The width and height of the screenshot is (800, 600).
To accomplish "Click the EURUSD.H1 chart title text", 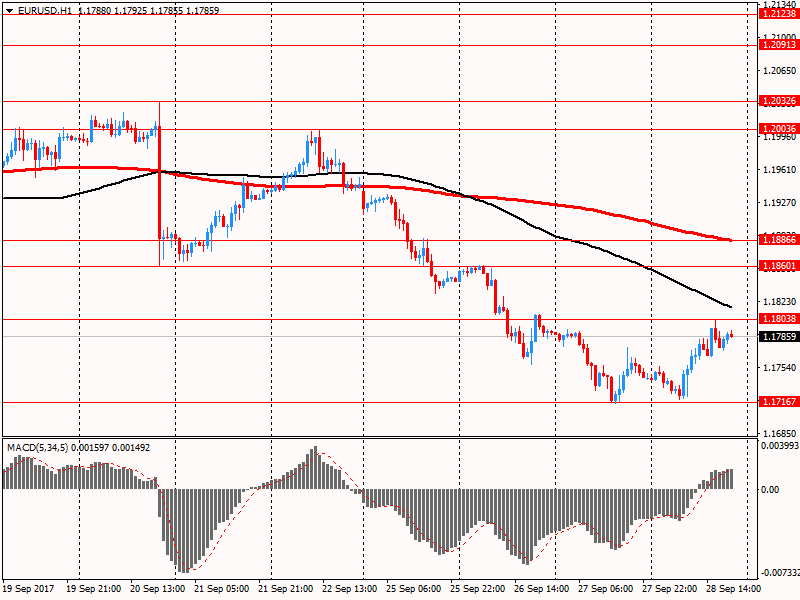I will tap(45, 10).
